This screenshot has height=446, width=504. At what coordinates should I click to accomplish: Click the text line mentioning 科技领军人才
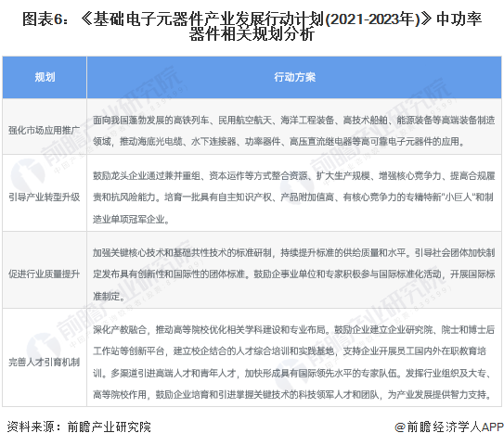click(x=292, y=394)
